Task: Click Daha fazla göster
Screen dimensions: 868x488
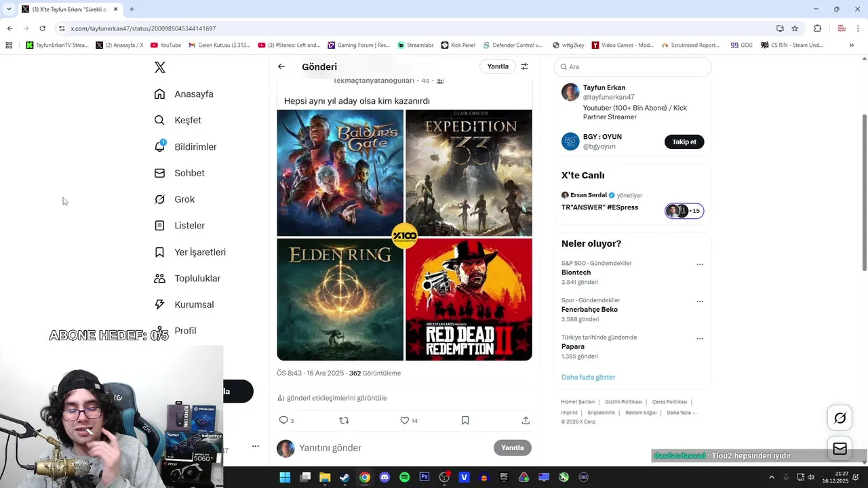Action: pos(588,377)
